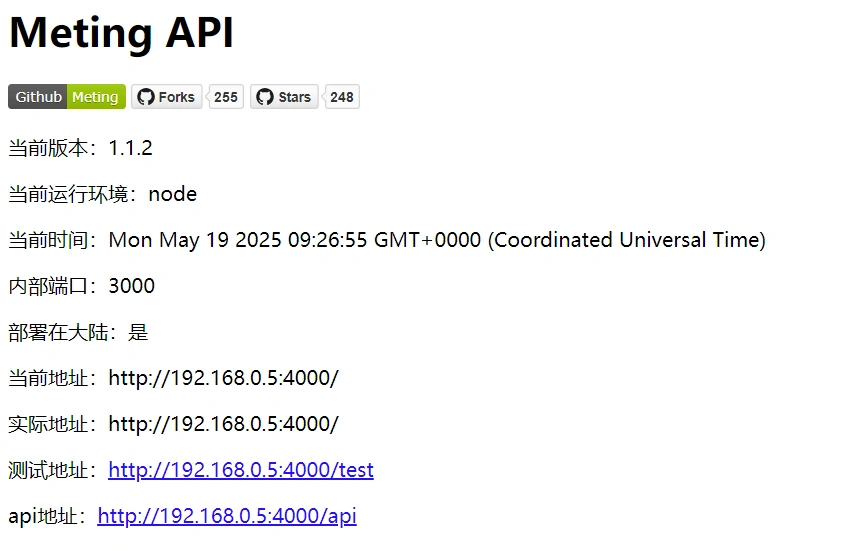
Task: Click the version number 1.1.2 text
Action: tap(130, 148)
